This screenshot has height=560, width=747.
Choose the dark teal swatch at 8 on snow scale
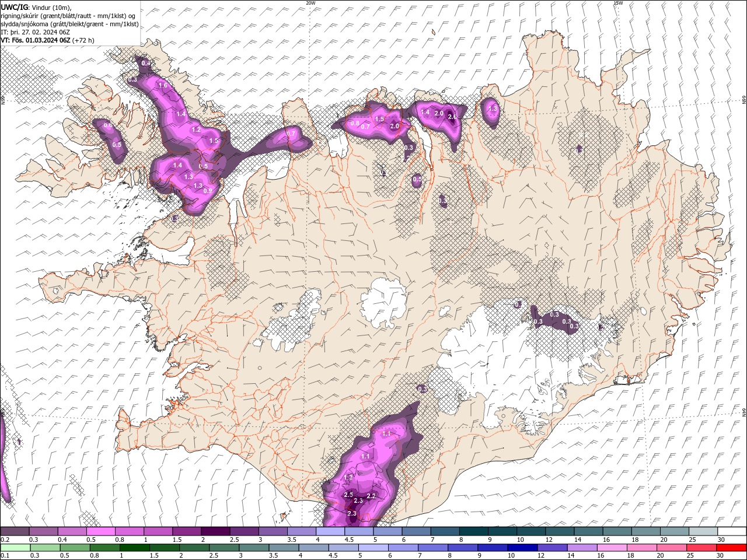[x=473, y=531]
